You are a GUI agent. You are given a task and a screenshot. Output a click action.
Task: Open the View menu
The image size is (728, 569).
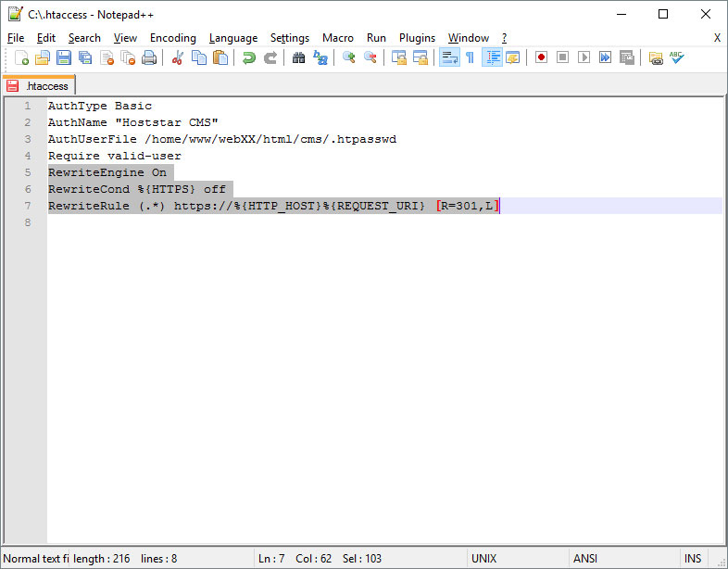pyautogui.click(x=125, y=38)
